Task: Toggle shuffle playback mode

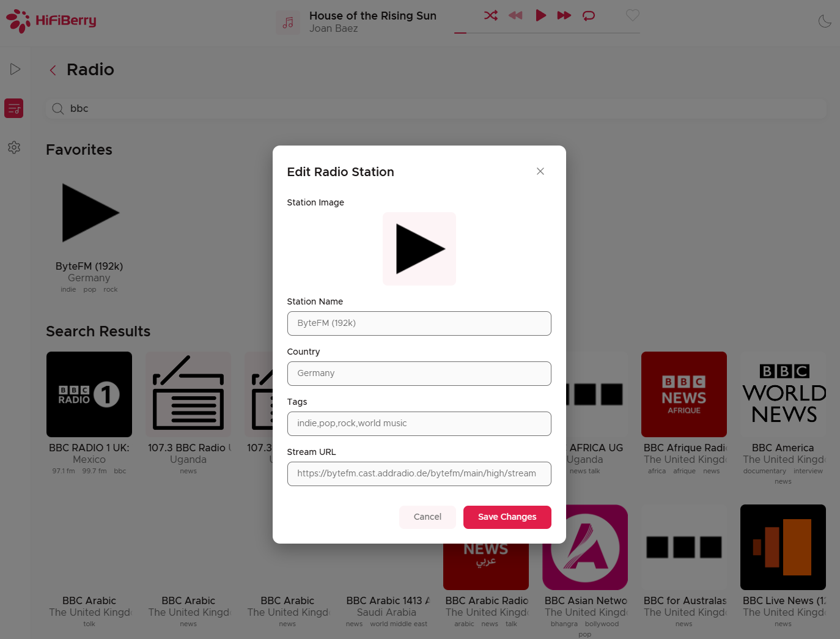Action: click(x=491, y=15)
